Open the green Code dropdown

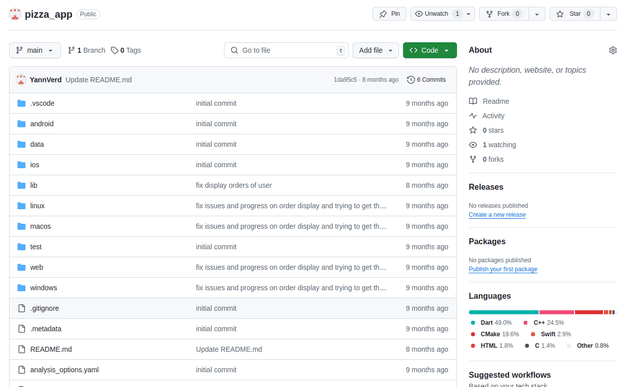click(429, 50)
